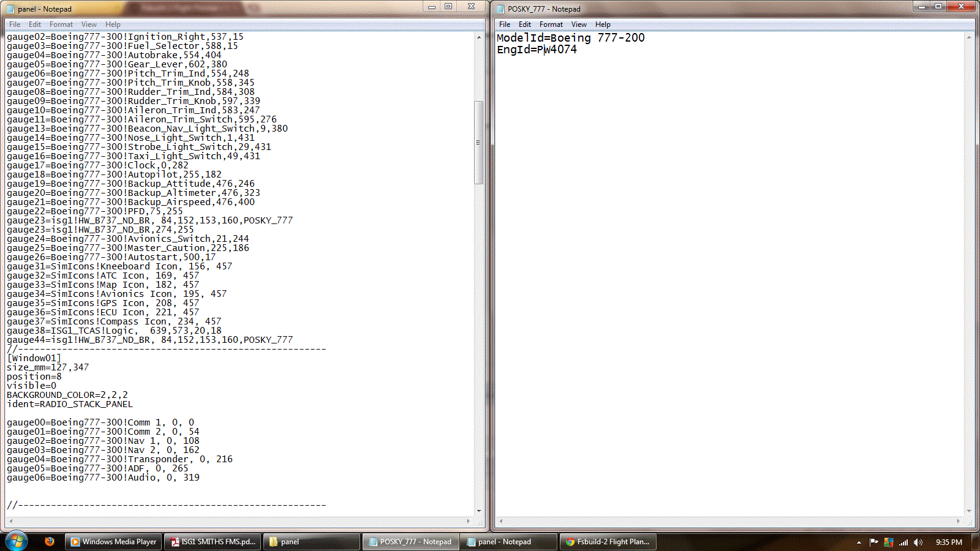Open File menu in panel Notepad
Image resolution: width=980 pixels, height=551 pixels.
click(15, 24)
